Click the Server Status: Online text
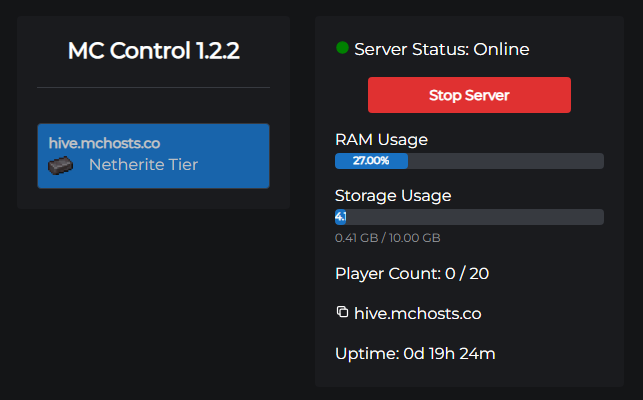The height and width of the screenshot is (400, 643). tap(442, 49)
